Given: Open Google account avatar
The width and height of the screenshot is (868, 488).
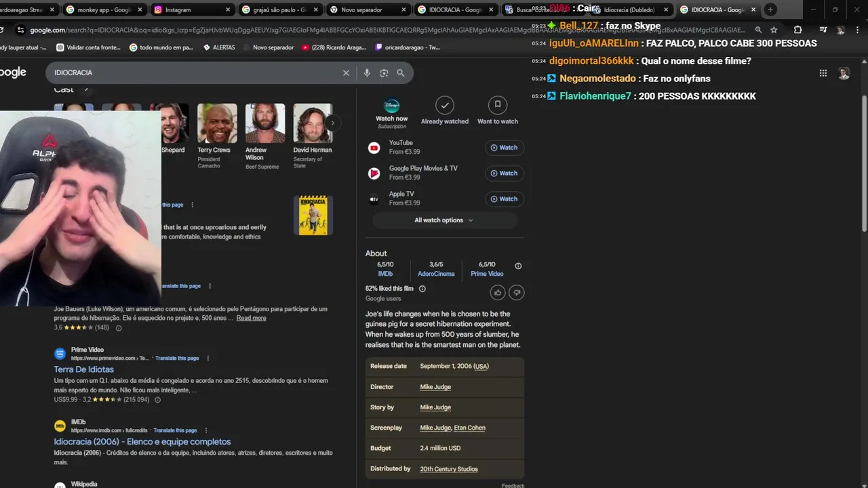Looking at the screenshot, I should (x=844, y=73).
